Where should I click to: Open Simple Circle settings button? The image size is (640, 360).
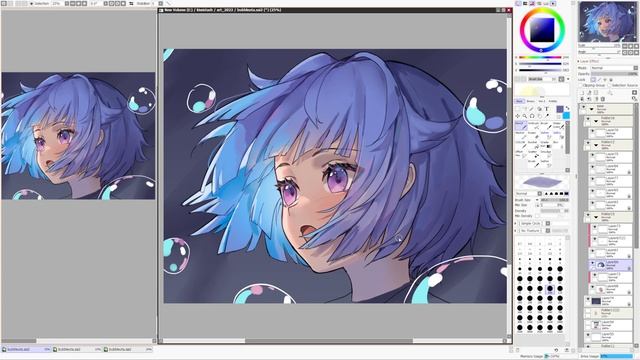click(x=548, y=223)
